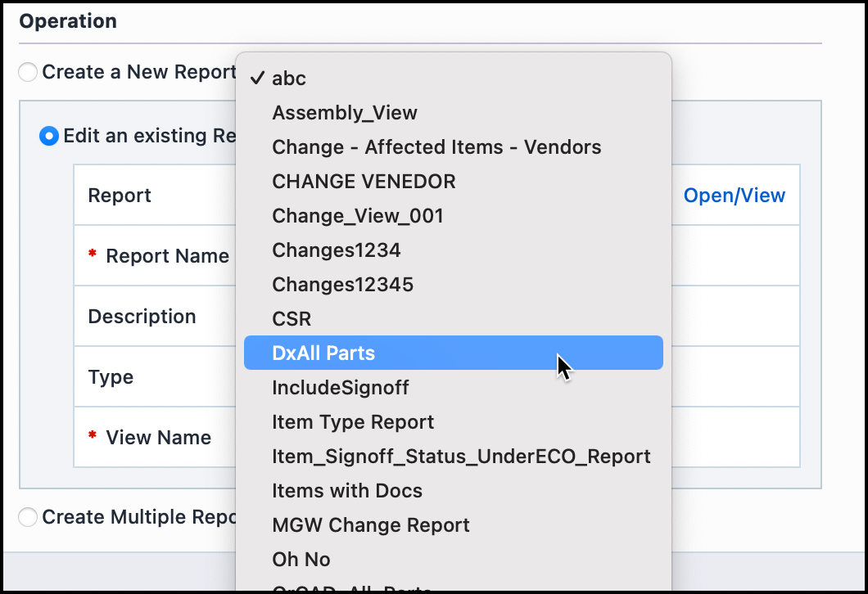868x594 pixels.
Task: Select IncludeSignoff from the report list
Action: (x=341, y=387)
